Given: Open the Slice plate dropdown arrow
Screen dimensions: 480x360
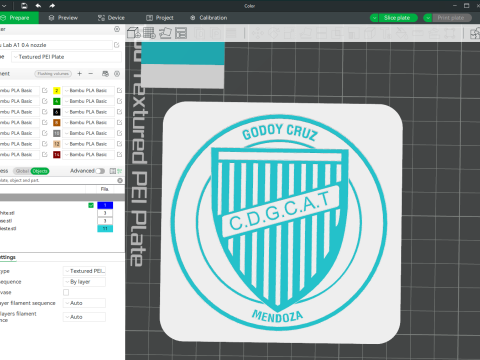Looking at the screenshot, I should 374,18.
